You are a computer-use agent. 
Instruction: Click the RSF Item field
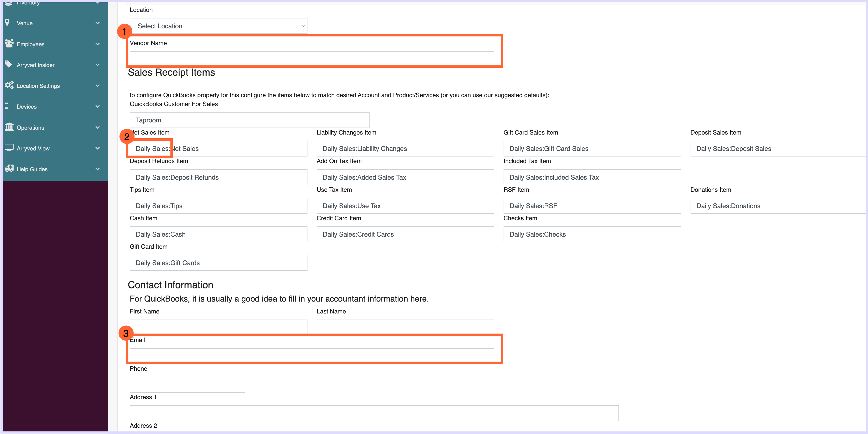[x=592, y=206]
